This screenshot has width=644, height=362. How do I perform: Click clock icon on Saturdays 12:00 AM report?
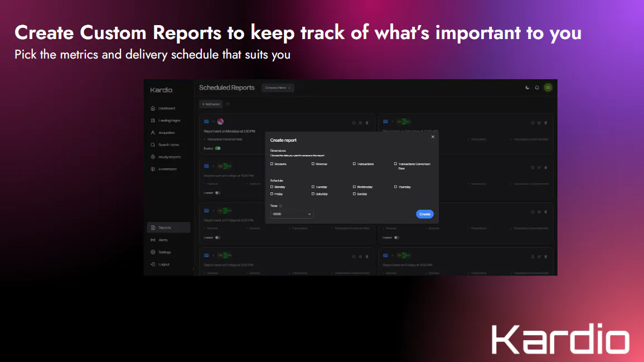(x=532, y=123)
